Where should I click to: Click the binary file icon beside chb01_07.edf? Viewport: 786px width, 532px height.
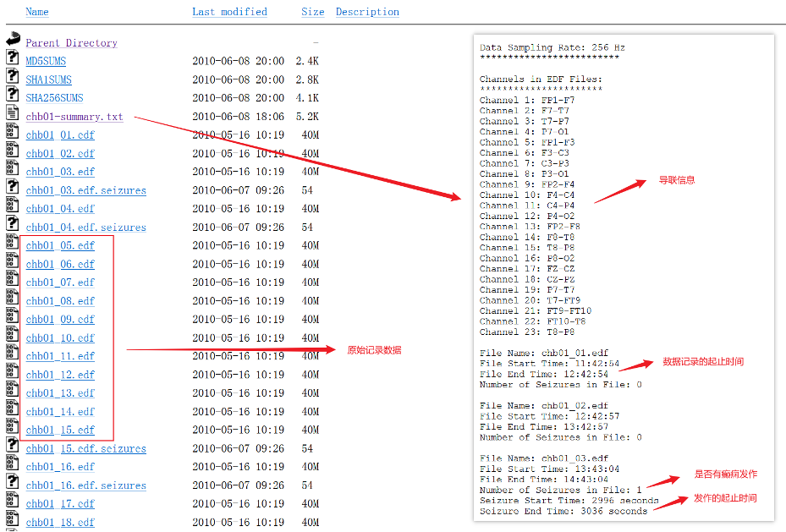pos(13,278)
